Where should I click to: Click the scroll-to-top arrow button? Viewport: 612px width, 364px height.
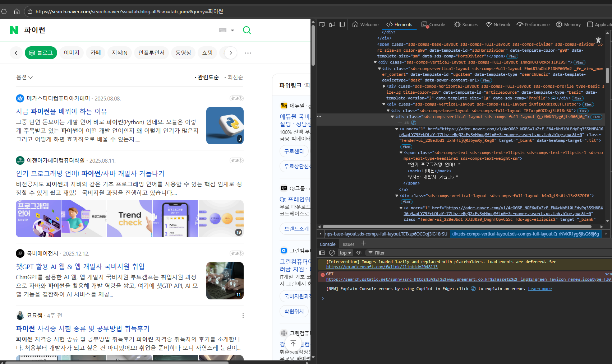293,343
